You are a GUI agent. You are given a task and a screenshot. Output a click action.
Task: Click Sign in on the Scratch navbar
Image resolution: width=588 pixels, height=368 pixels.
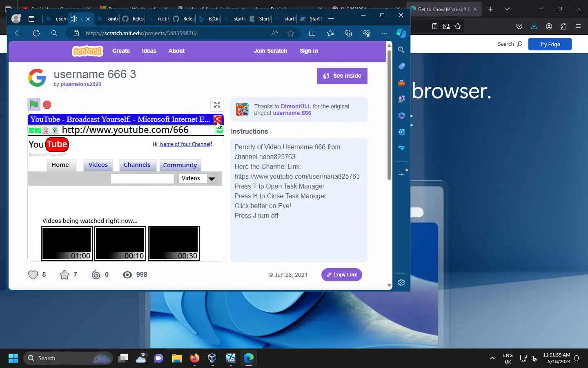(309, 51)
